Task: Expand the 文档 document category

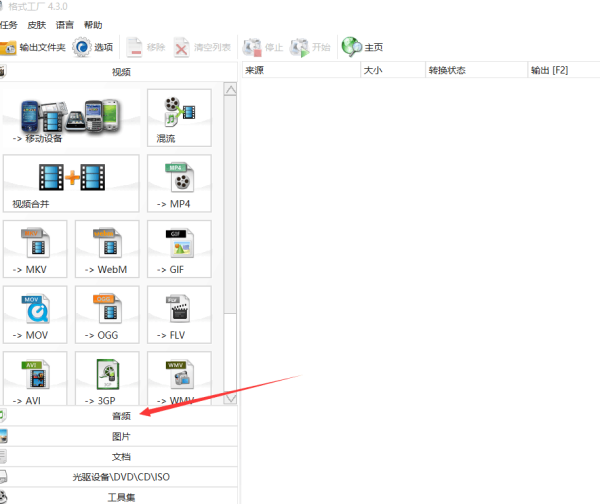Action: coord(120,456)
